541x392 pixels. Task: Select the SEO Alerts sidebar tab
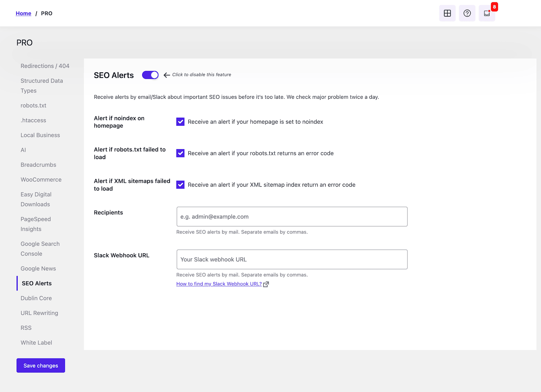coord(37,283)
